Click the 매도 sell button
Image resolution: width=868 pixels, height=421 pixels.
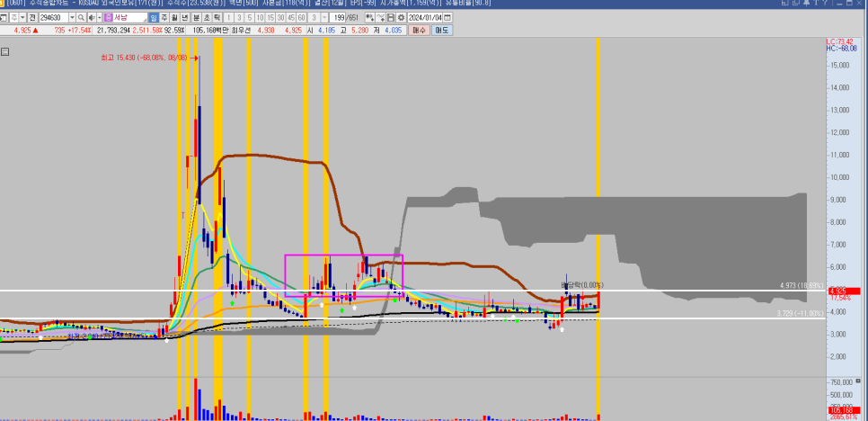coord(442,31)
